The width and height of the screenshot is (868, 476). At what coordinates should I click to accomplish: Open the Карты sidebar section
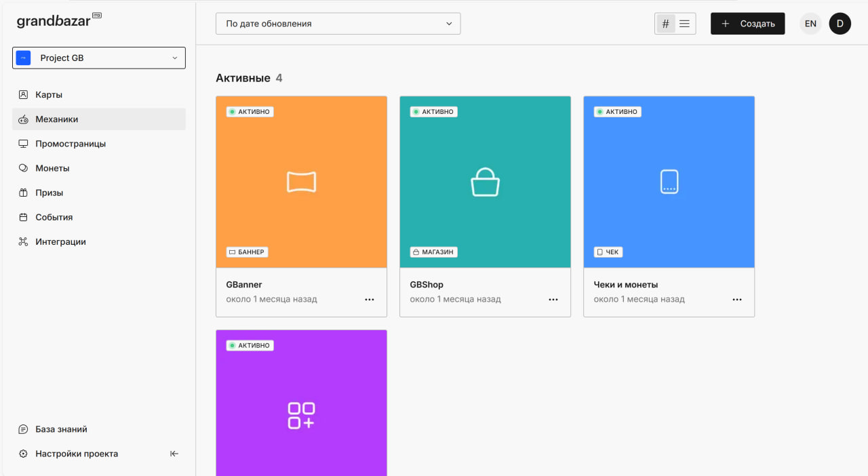coord(49,95)
